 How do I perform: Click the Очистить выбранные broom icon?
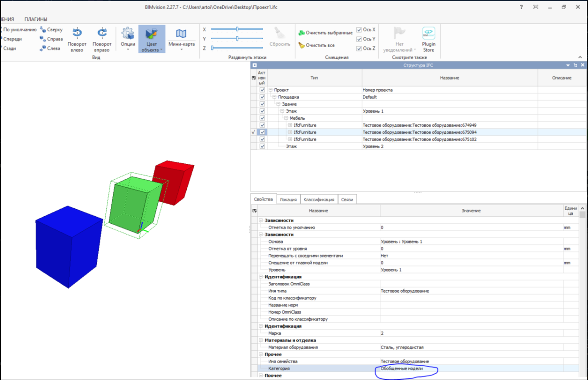[x=301, y=32]
